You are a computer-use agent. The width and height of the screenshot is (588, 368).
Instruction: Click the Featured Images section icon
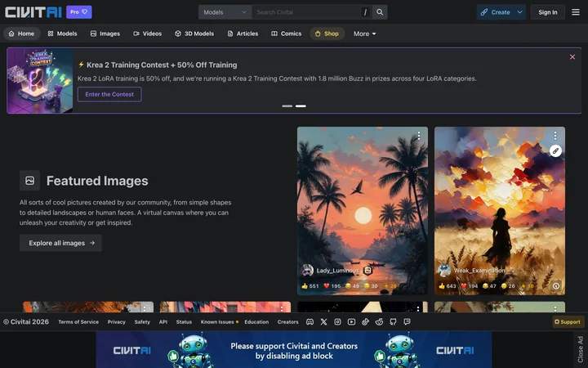click(x=29, y=181)
